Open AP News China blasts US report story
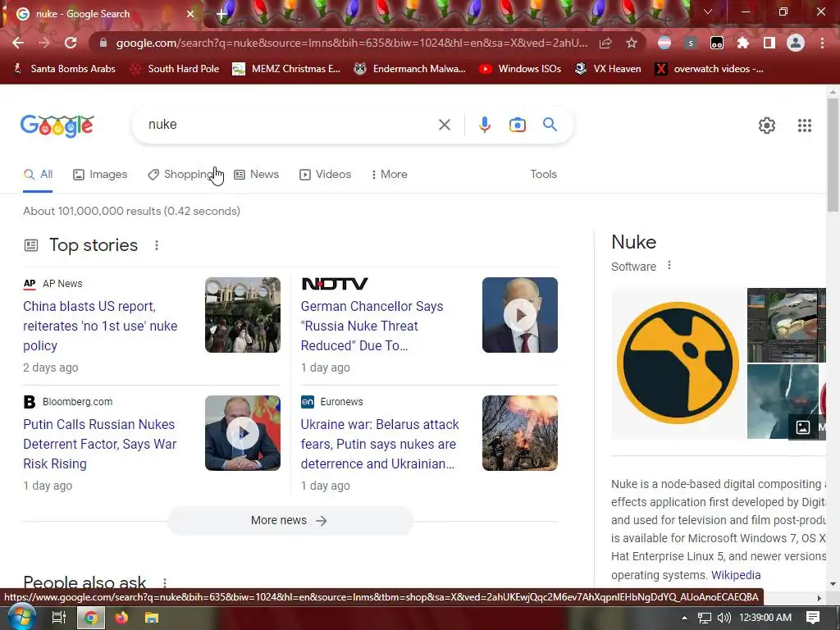840x630 pixels. (x=100, y=326)
